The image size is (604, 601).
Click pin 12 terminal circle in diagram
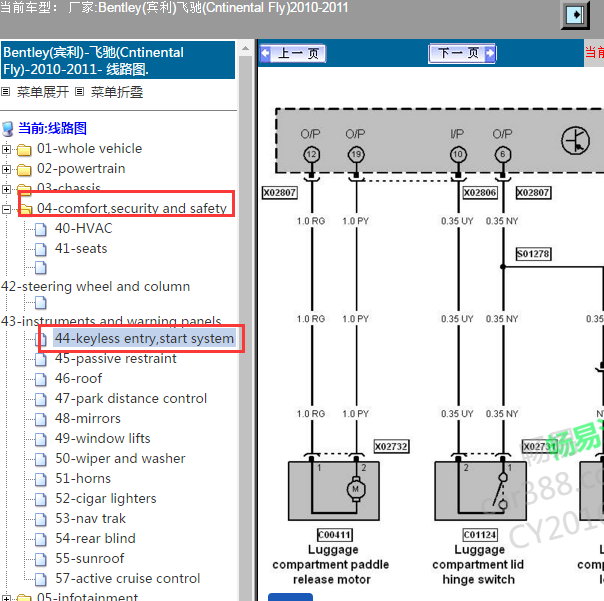[311, 154]
